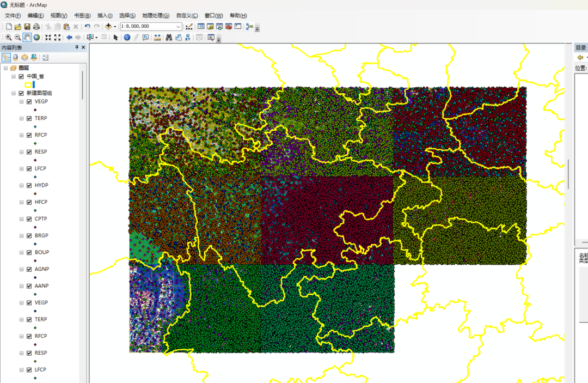The image size is (588, 383).
Task: Select the Identify tool
Action: (127, 37)
